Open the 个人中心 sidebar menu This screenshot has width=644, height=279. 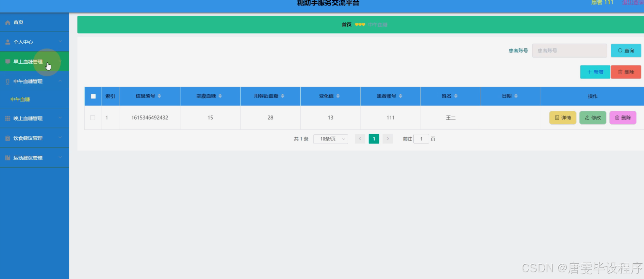[34, 42]
